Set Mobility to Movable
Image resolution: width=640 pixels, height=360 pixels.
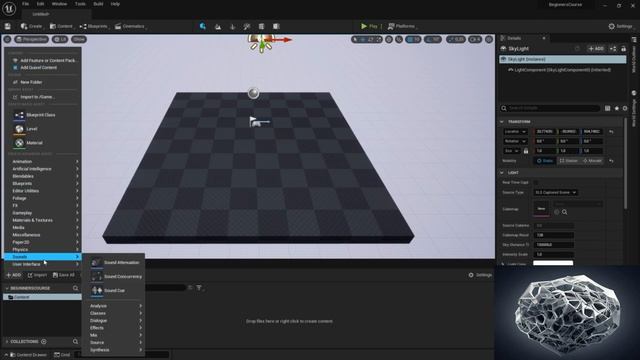[592, 161]
